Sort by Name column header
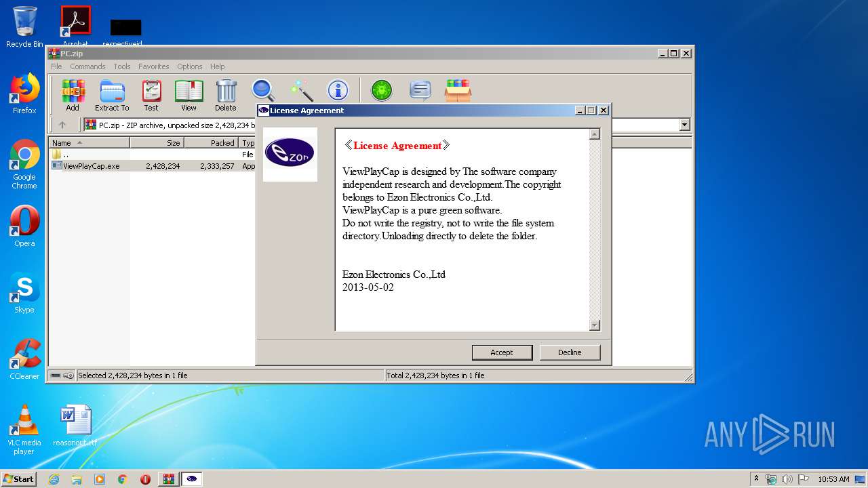 tap(90, 142)
